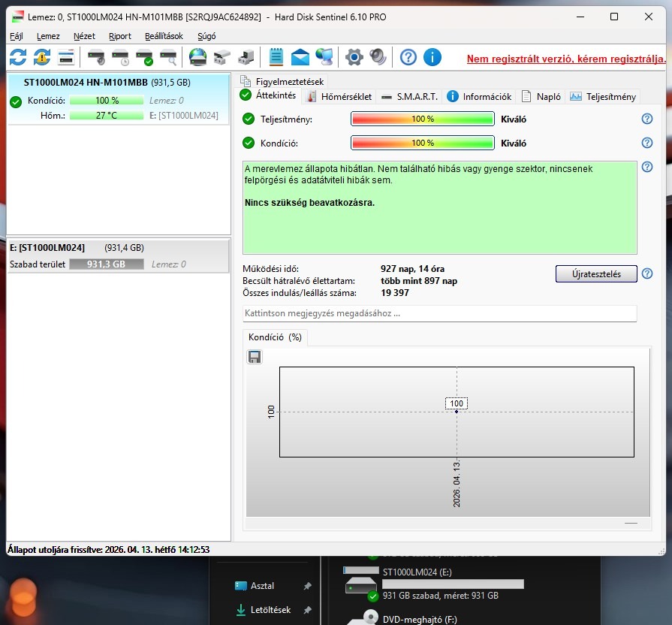
Task: Click the two stacked drives toolbar icon
Action: click(x=222, y=57)
